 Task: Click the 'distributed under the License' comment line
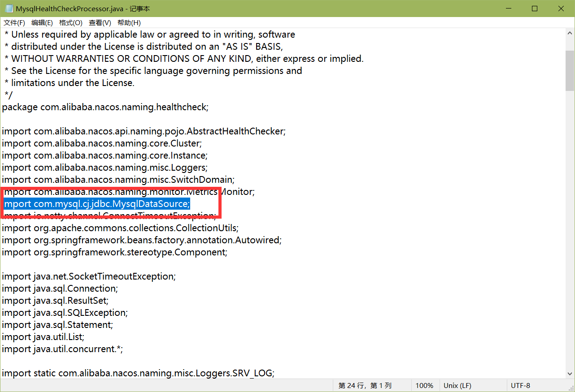coord(144,47)
